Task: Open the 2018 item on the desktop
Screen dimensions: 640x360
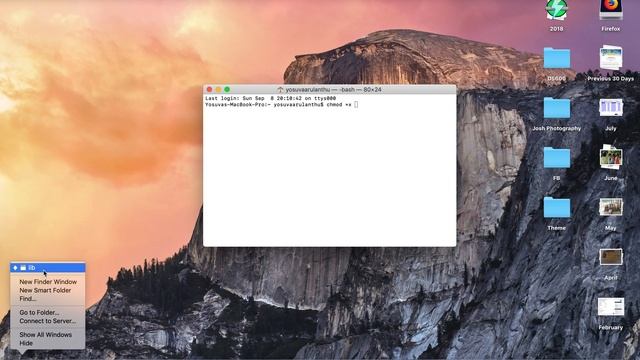Action: pos(556,10)
